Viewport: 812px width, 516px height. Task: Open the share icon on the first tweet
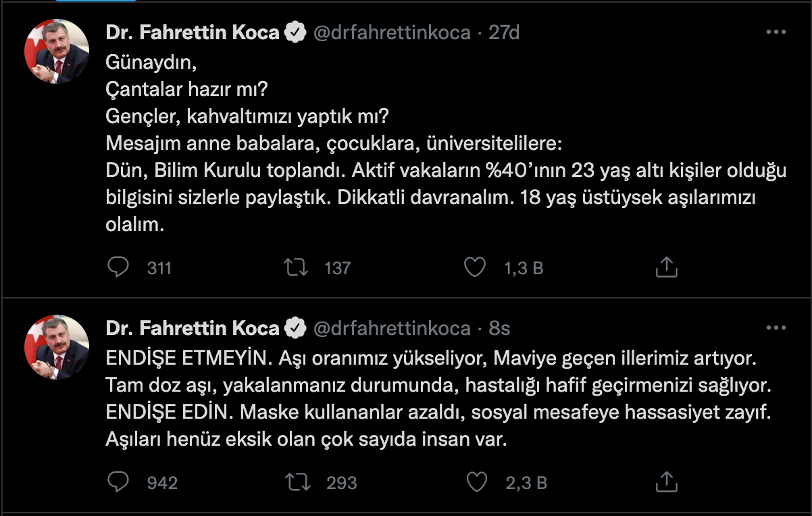click(667, 267)
